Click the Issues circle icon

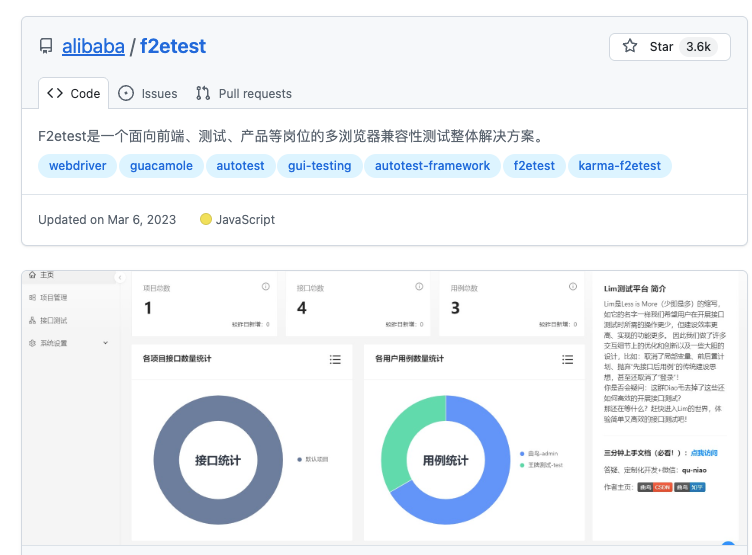[x=126, y=93]
